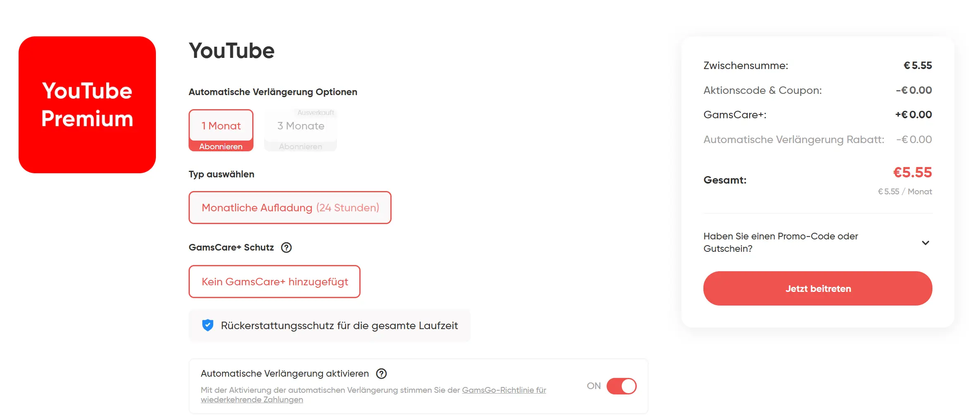Select Kein GamsCare+ hinzugefügt option

275,282
